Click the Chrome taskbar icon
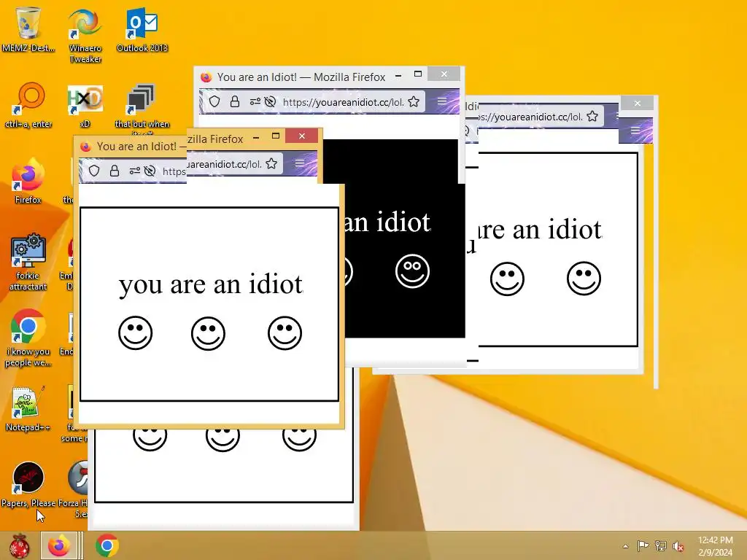This screenshot has width=747, height=560. tap(107, 545)
